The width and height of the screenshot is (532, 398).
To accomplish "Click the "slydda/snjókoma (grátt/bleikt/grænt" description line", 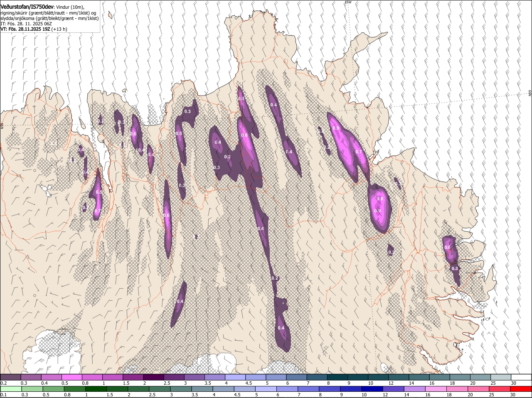I will click(x=49, y=18).
